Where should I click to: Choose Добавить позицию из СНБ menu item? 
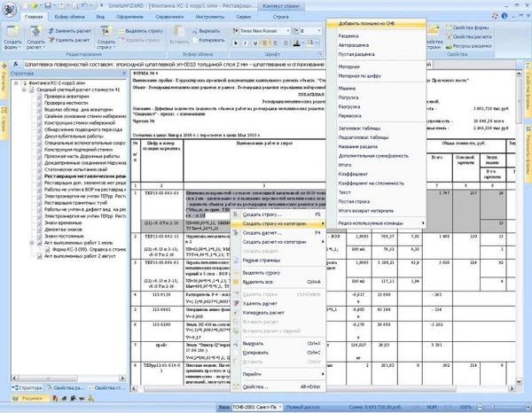376,23
